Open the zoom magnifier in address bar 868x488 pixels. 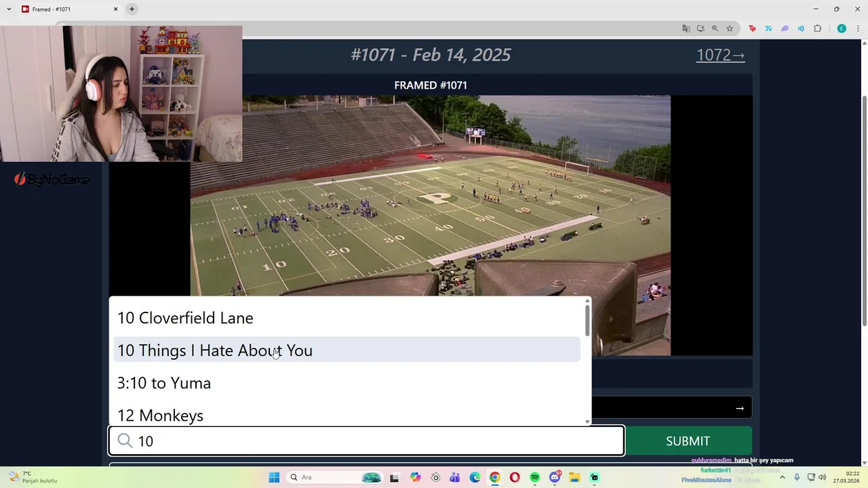pyautogui.click(x=715, y=28)
